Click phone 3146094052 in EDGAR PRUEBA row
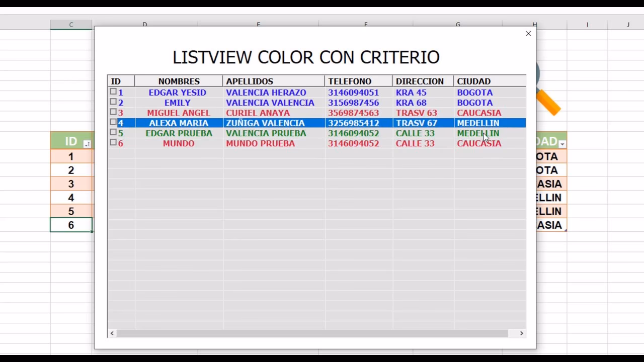Image resolution: width=644 pixels, height=362 pixels. tap(354, 133)
